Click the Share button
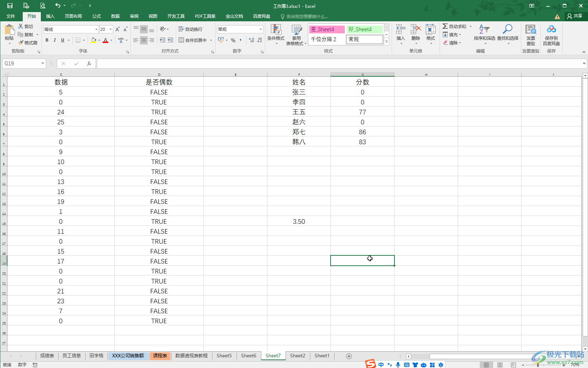588x368 pixels. click(x=575, y=16)
